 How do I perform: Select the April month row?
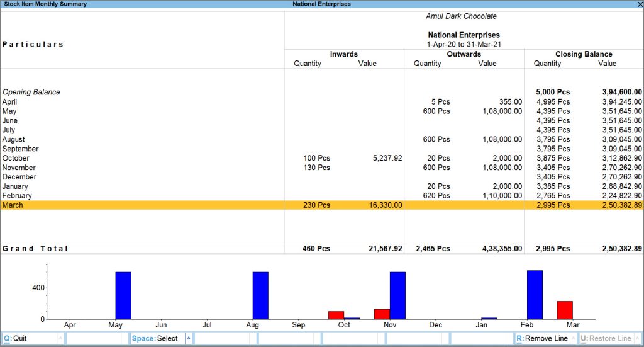pos(322,101)
